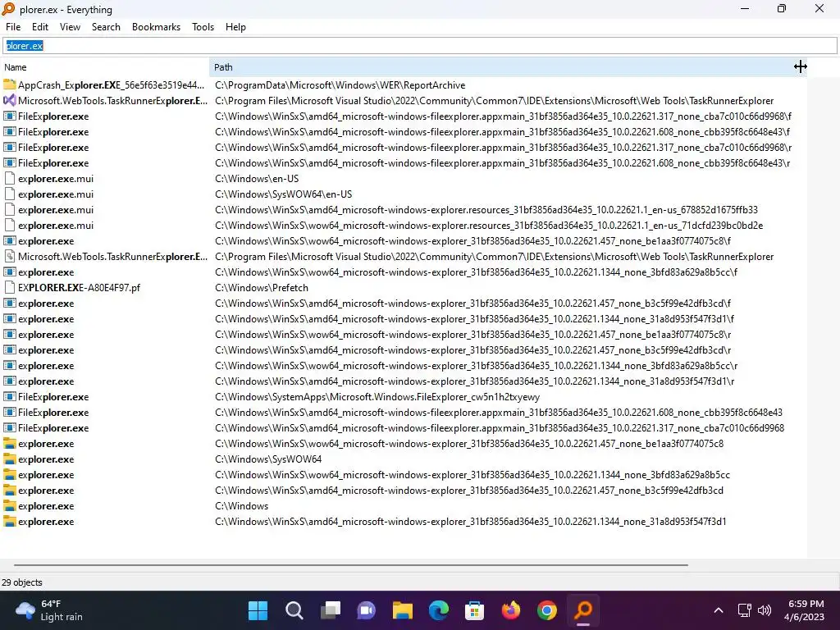This screenshot has width=840, height=630.
Task: Click the icon of explorer.exe.mui in SysWOW64\en-US
Action: point(9,194)
